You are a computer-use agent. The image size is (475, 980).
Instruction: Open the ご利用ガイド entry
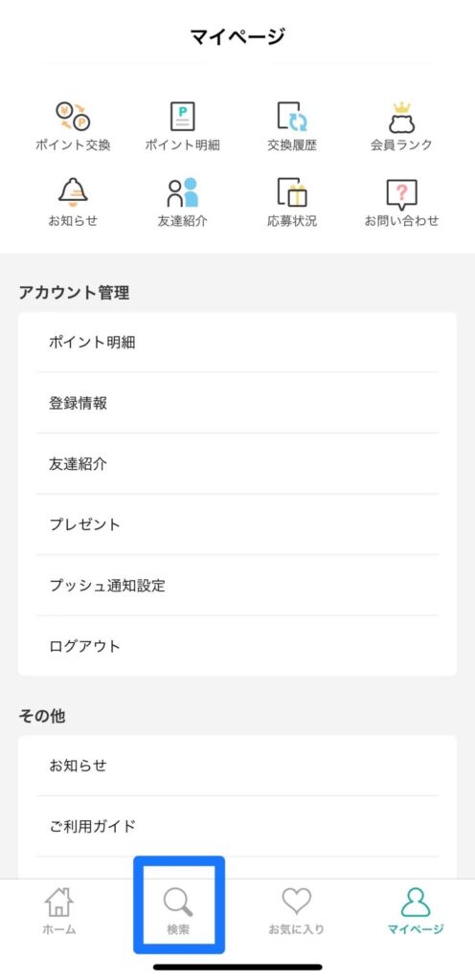pos(237,826)
